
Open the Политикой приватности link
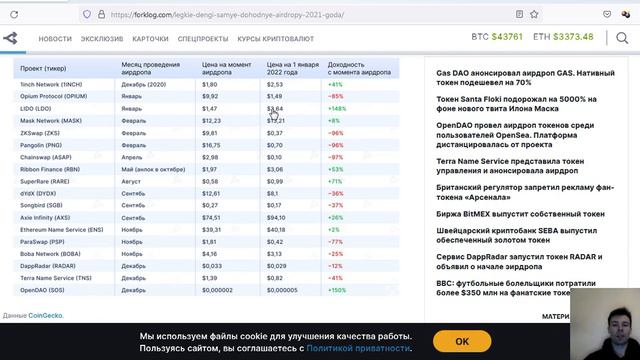tap(358, 348)
